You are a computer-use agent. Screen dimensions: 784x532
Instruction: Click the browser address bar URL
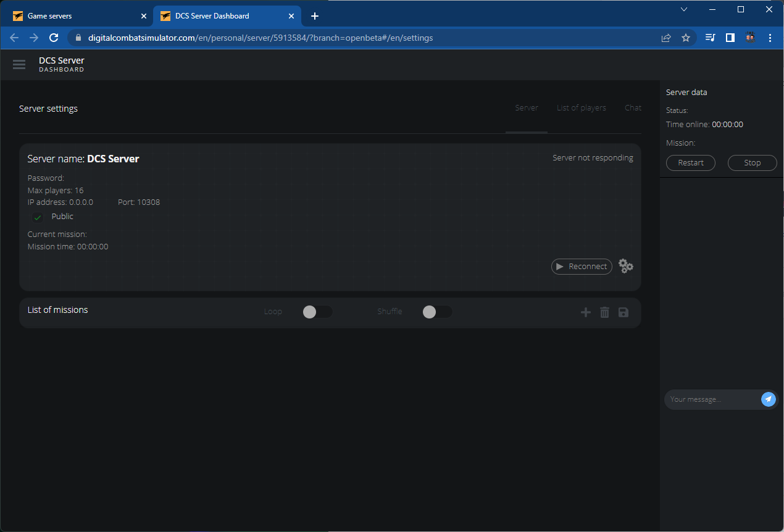click(261, 38)
